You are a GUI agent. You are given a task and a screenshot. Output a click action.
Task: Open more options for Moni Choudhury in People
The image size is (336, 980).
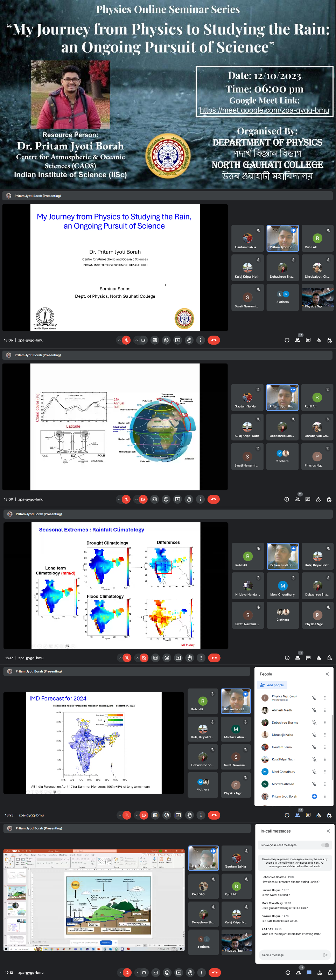(324, 772)
